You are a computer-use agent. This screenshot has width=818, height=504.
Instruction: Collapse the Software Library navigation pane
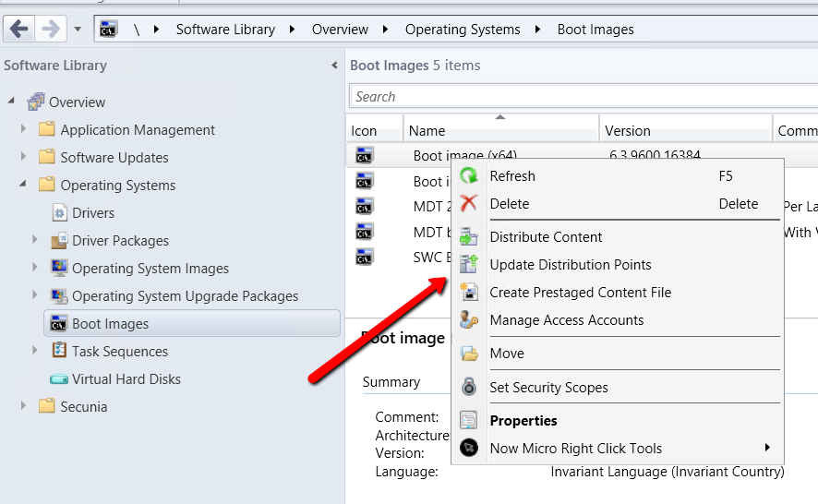pyautogui.click(x=334, y=66)
